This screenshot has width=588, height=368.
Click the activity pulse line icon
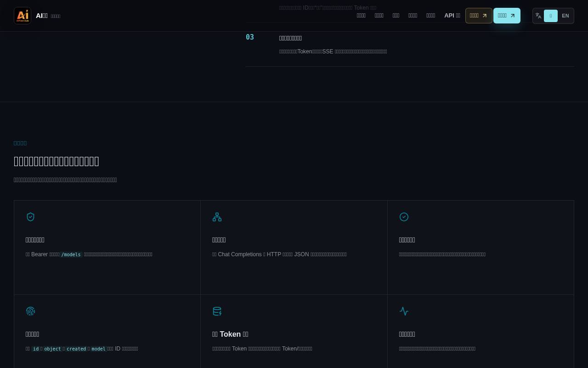tap(404, 311)
